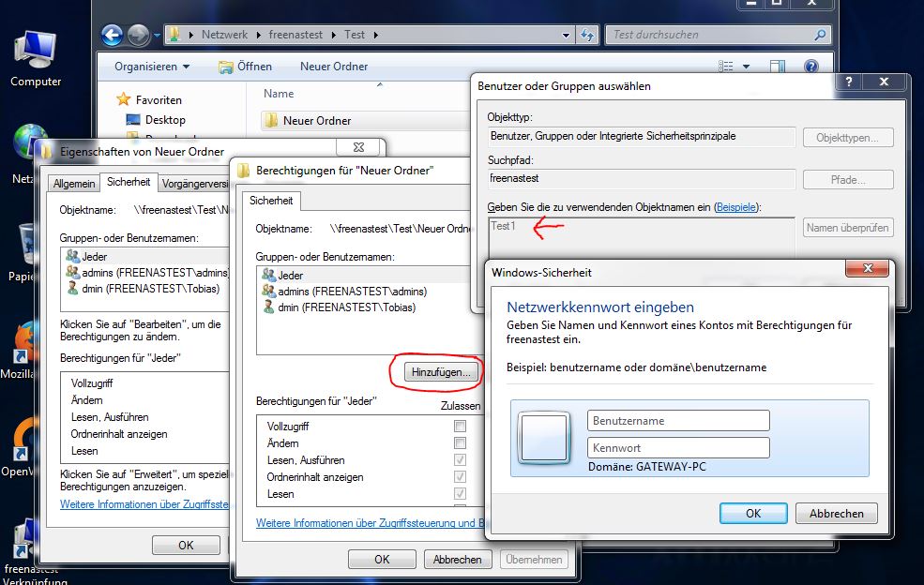Screen dimensions: 924x585
Task: Select admins (FREENASTEST\admins) in Eigenschaften list
Action: coord(145,272)
